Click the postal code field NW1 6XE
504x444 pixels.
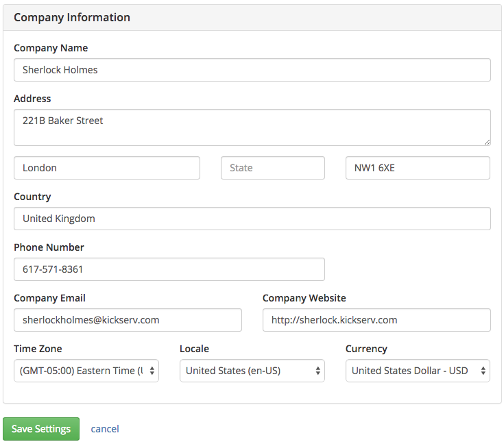pyautogui.click(x=418, y=168)
